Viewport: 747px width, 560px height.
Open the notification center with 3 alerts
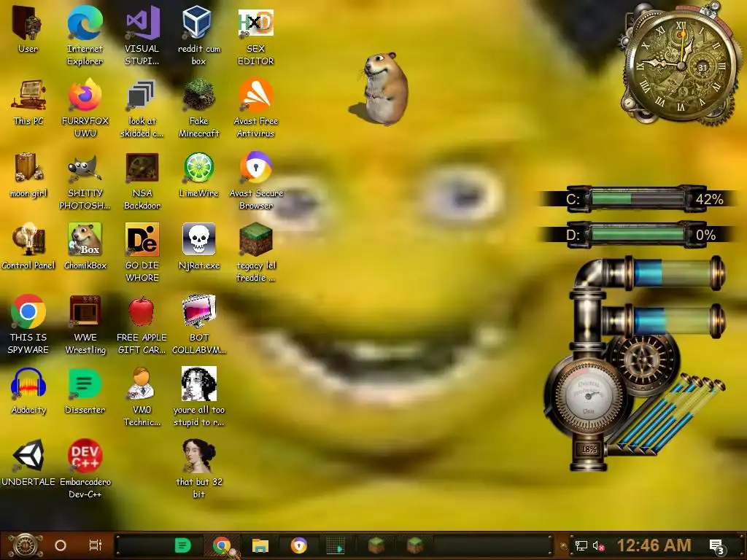[718, 547]
